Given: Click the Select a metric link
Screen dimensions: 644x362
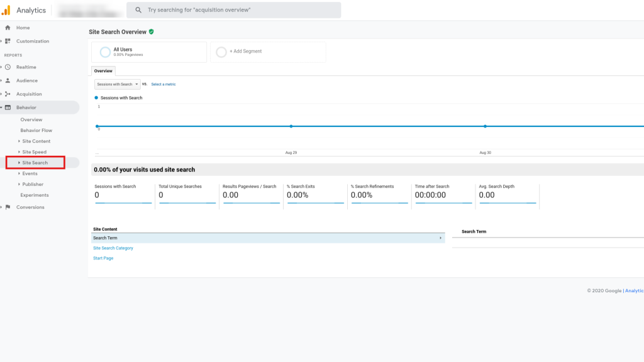Looking at the screenshot, I should point(164,84).
